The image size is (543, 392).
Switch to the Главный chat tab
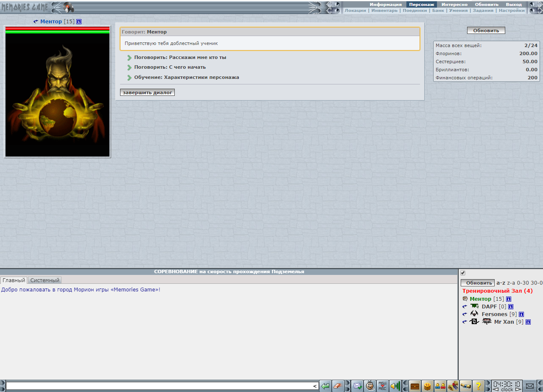point(14,280)
